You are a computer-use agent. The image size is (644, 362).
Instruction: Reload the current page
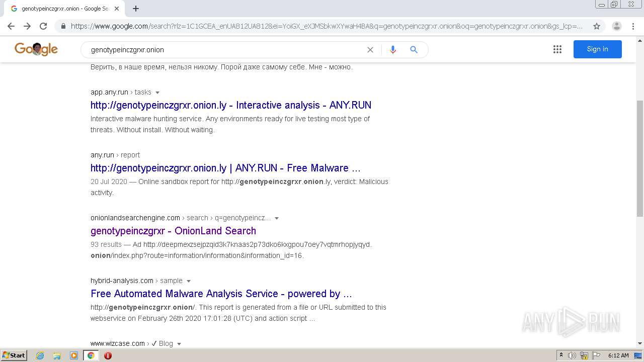(x=43, y=26)
